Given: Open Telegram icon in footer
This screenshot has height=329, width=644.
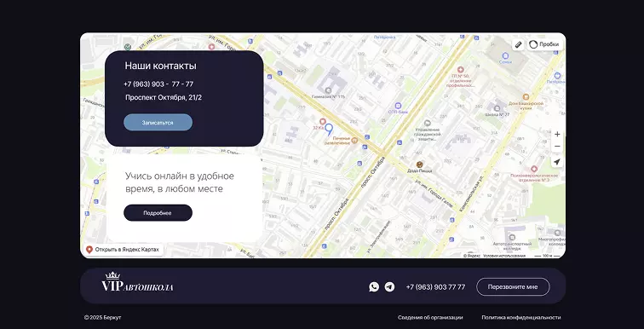Looking at the screenshot, I should [390, 286].
